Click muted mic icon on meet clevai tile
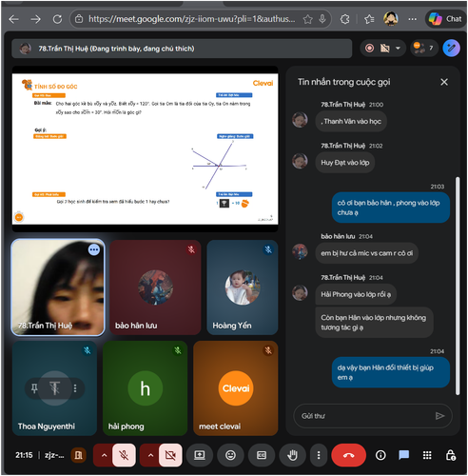 [x=268, y=350]
